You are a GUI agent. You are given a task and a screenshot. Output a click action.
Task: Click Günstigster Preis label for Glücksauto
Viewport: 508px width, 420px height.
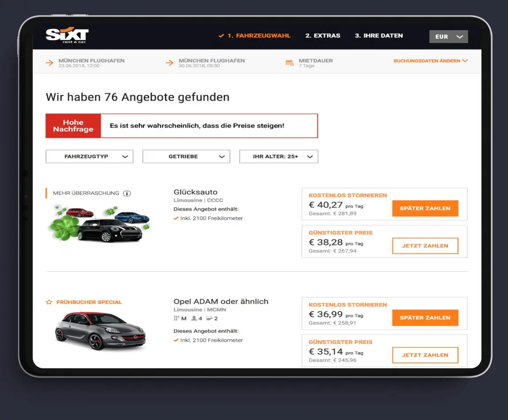(x=340, y=233)
